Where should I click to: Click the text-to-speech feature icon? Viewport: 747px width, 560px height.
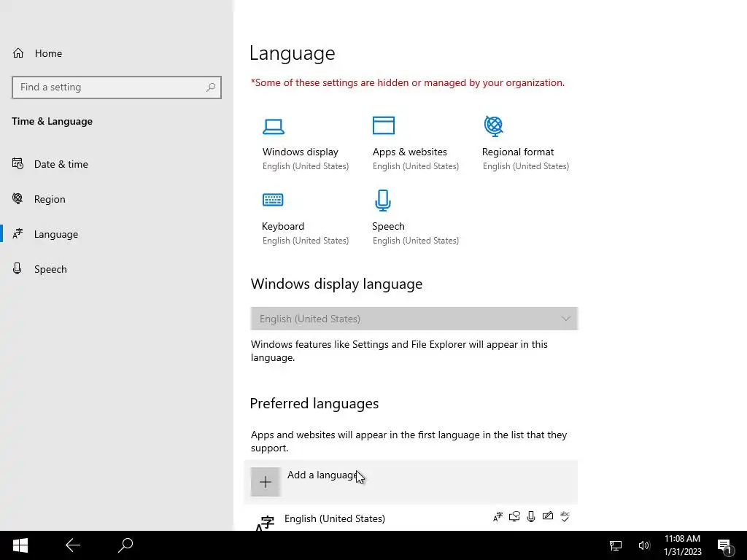point(514,517)
